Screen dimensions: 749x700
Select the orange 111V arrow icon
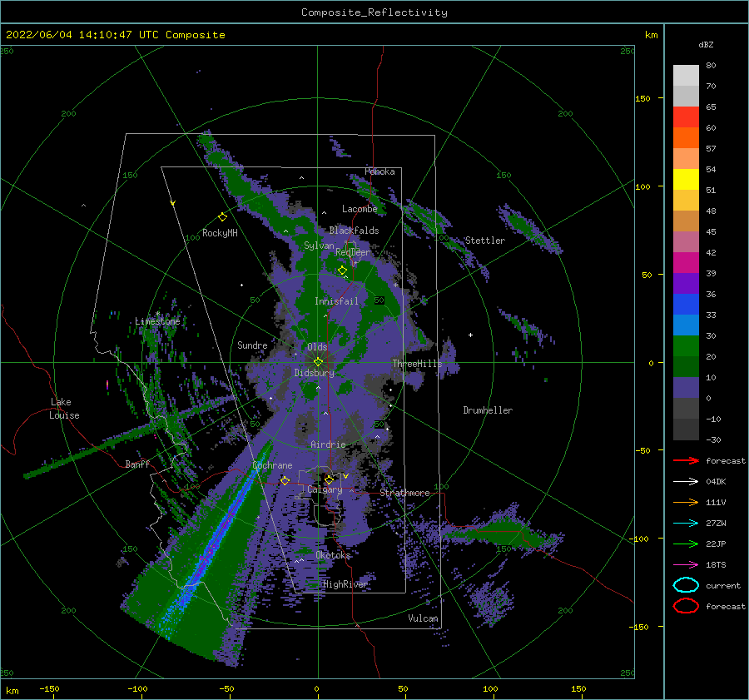686,502
